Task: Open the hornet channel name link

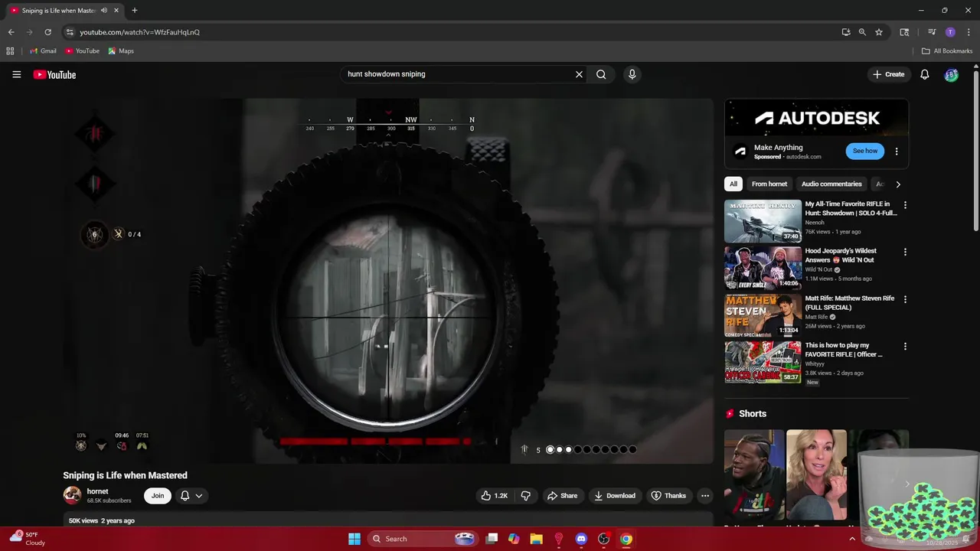Action: click(97, 491)
